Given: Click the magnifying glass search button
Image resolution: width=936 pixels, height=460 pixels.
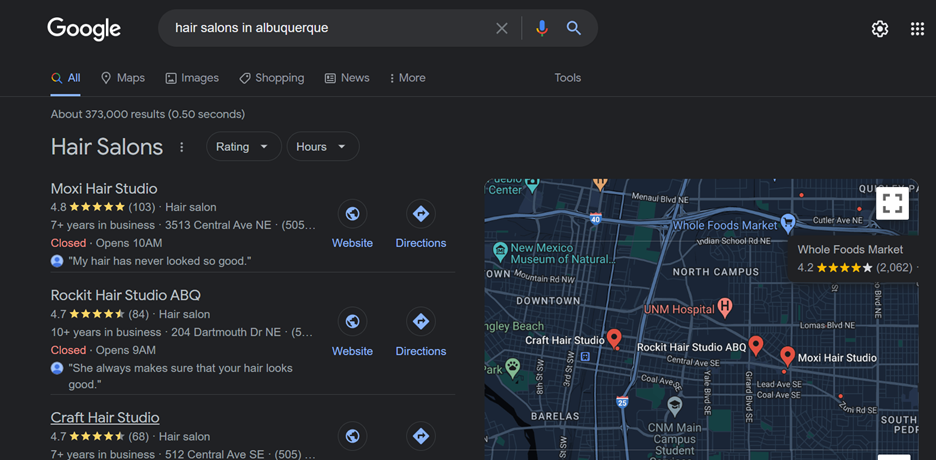Looking at the screenshot, I should click(x=574, y=28).
